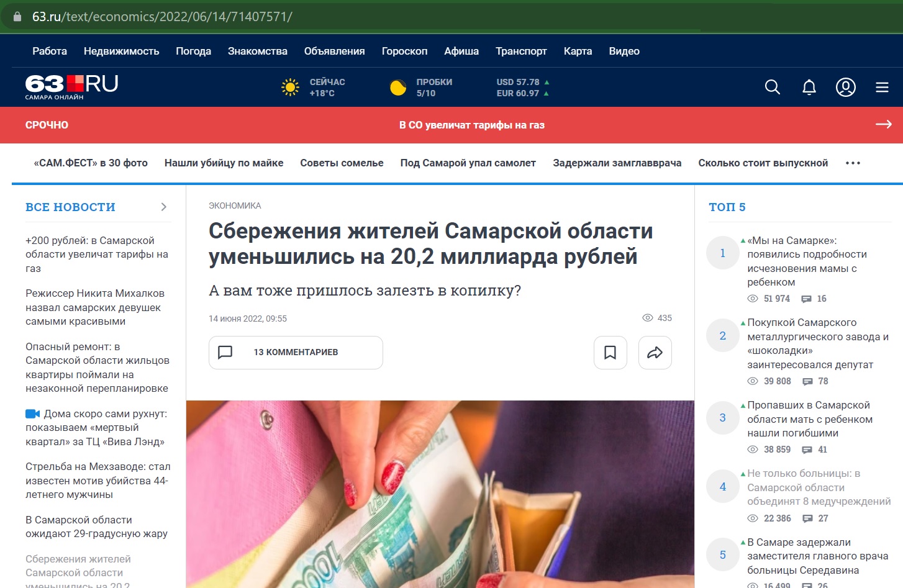The image size is (903, 588).
Task: Click the traffic jam indicator icon
Action: (x=398, y=88)
